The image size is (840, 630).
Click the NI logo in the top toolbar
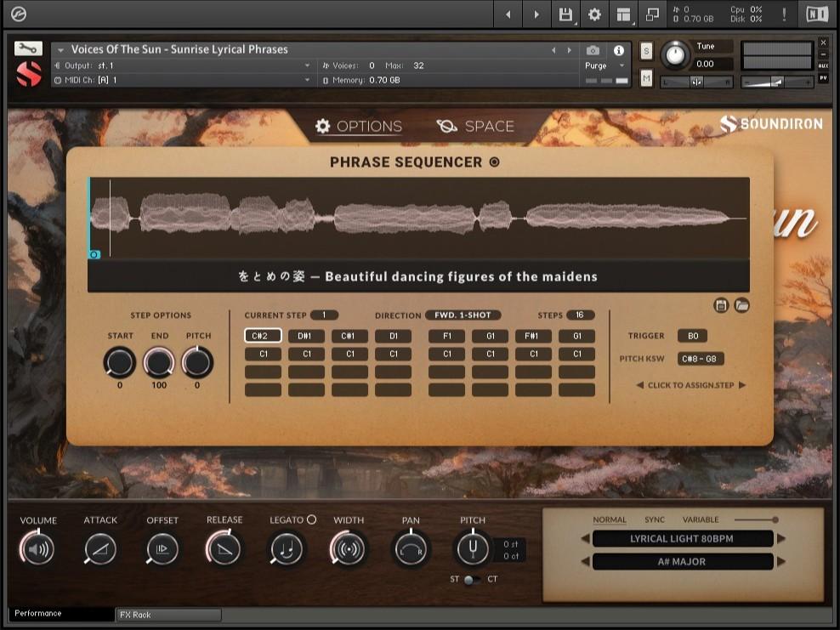click(819, 14)
